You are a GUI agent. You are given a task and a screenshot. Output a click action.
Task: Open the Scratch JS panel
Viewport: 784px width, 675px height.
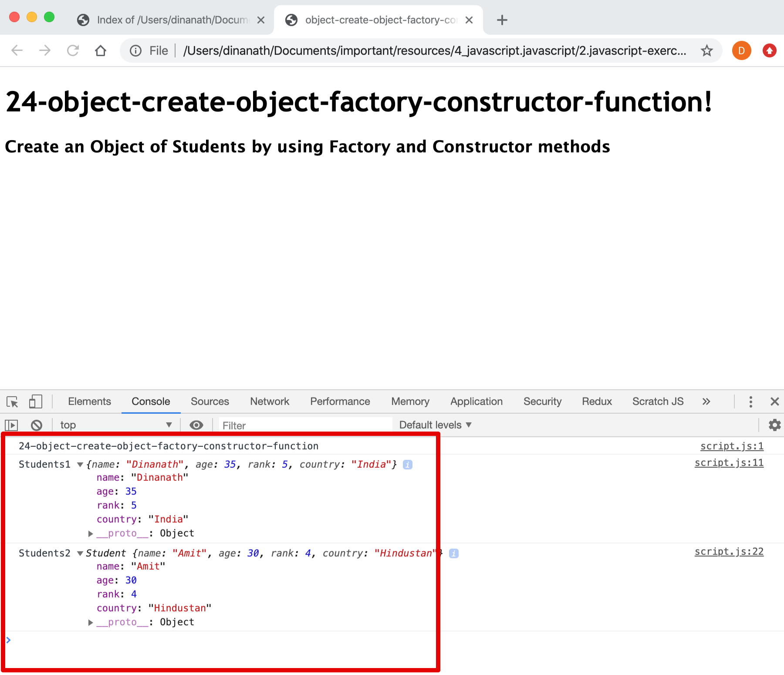(658, 402)
